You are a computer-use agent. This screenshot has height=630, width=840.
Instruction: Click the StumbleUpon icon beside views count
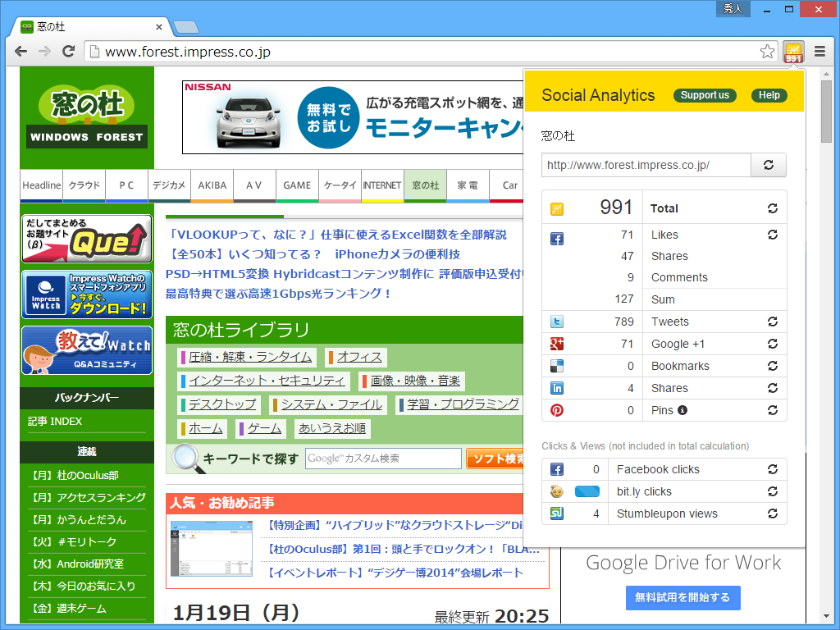[x=557, y=514]
